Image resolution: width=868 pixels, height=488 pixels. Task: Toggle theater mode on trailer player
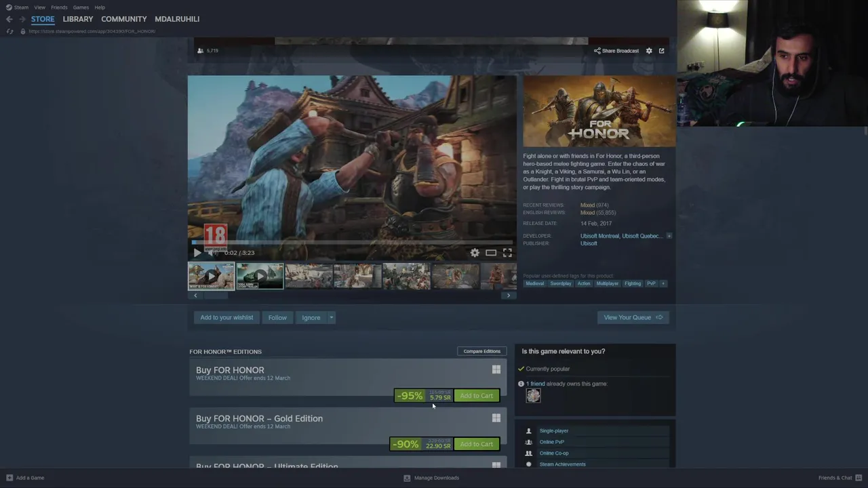click(491, 253)
